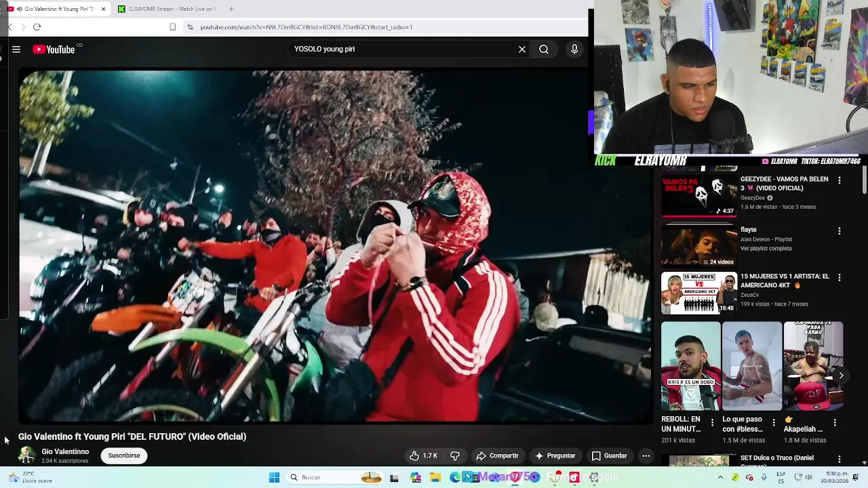Play GEEZYDEE - VAMOS PA BELEN 3 thumbnail
This screenshot has width=868, height=488.
[699, 196]
